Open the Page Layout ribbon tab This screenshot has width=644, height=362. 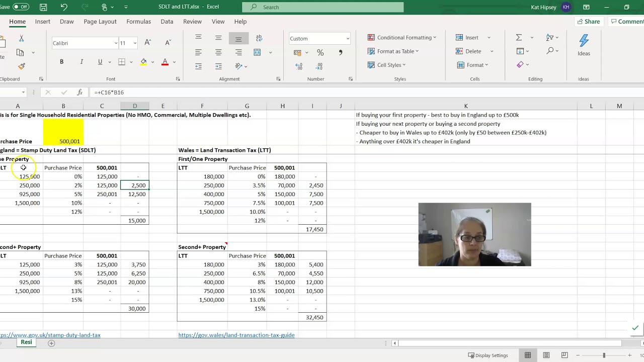click(x=100, y=22)
